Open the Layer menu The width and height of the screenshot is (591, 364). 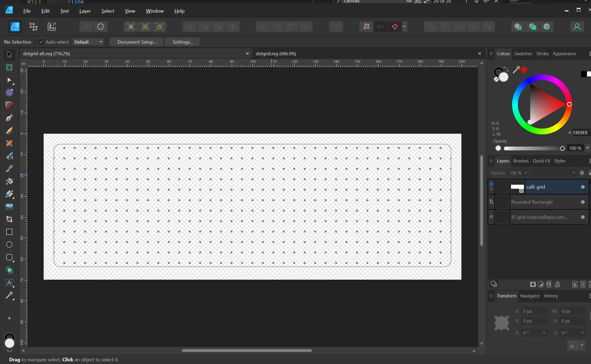click(x=84, y=11)
